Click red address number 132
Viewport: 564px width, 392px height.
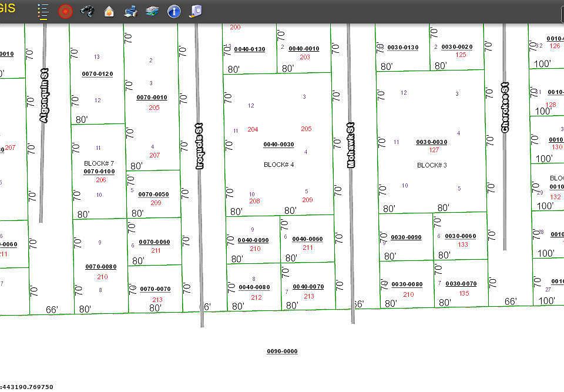(x=555, y=197)
